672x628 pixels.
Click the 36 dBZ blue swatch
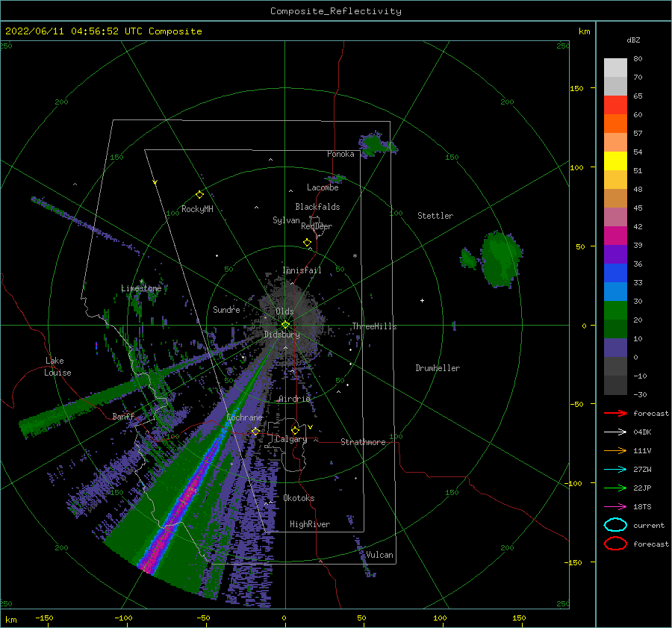coord(615,273)
